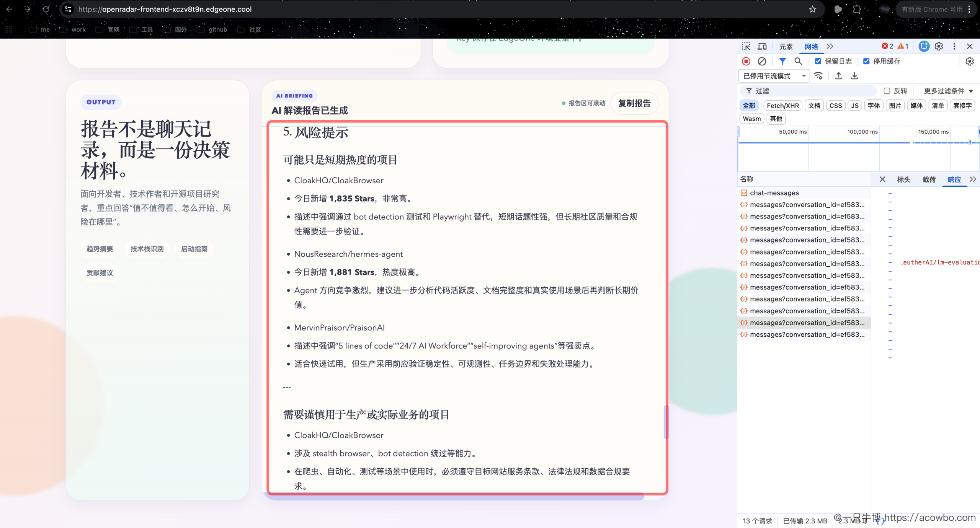Open Chrome apps grid in bookmarks bar
This screenshot has height=528, width=980.
8,29
